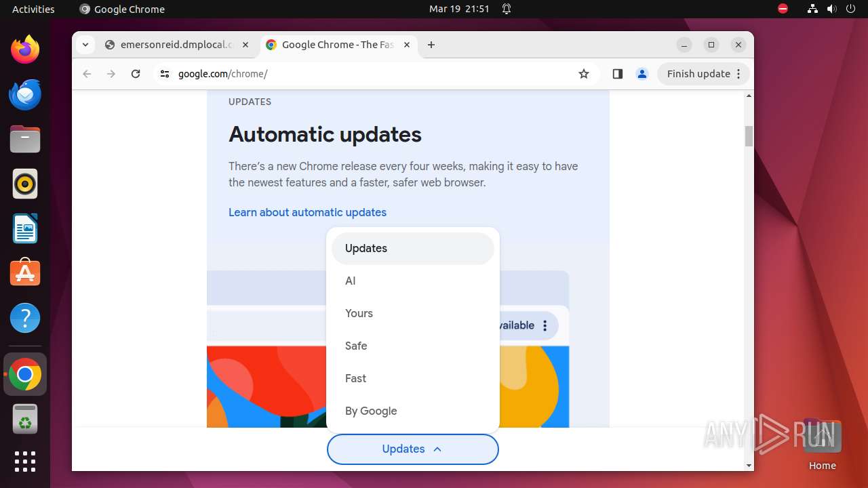Collapse the Updates section selector

coord(412,449)
